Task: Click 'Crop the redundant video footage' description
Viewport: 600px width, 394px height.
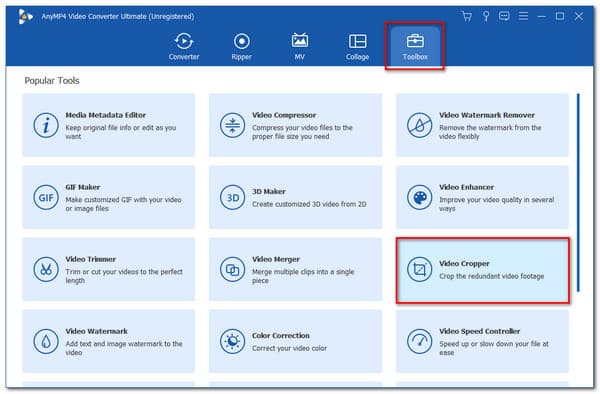Action: 491,276
